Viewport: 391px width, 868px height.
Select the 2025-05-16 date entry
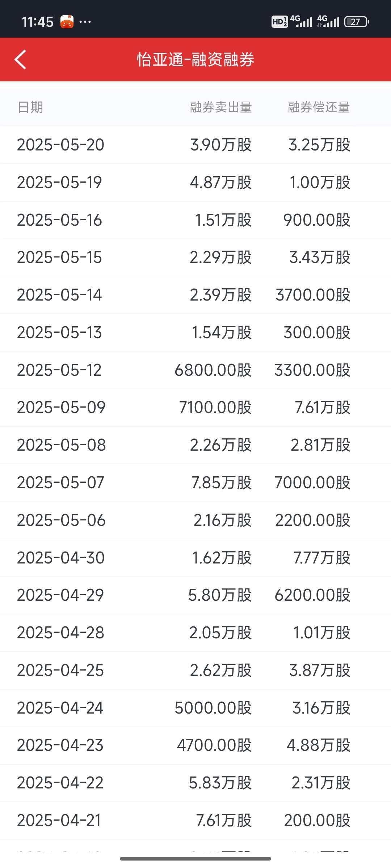60,220
